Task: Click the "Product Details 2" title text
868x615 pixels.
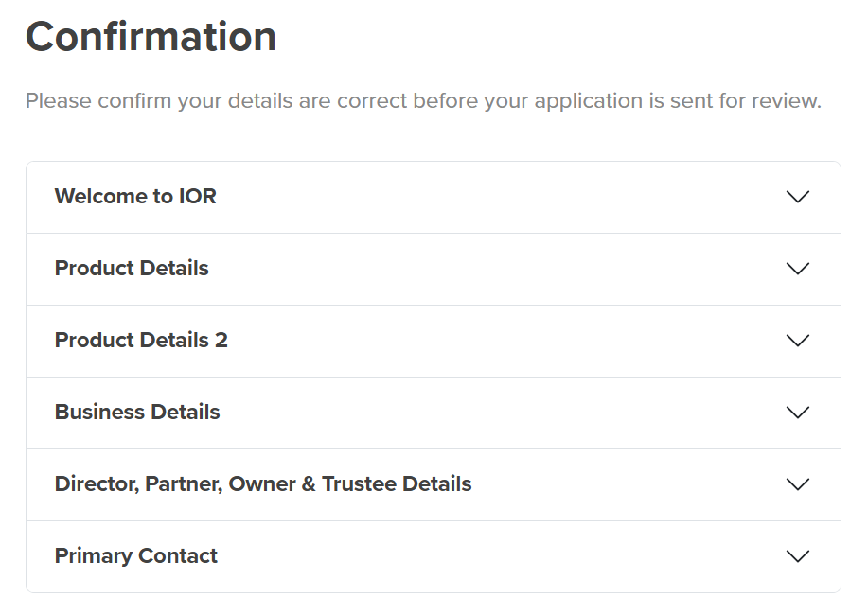Action: (141, 341)
